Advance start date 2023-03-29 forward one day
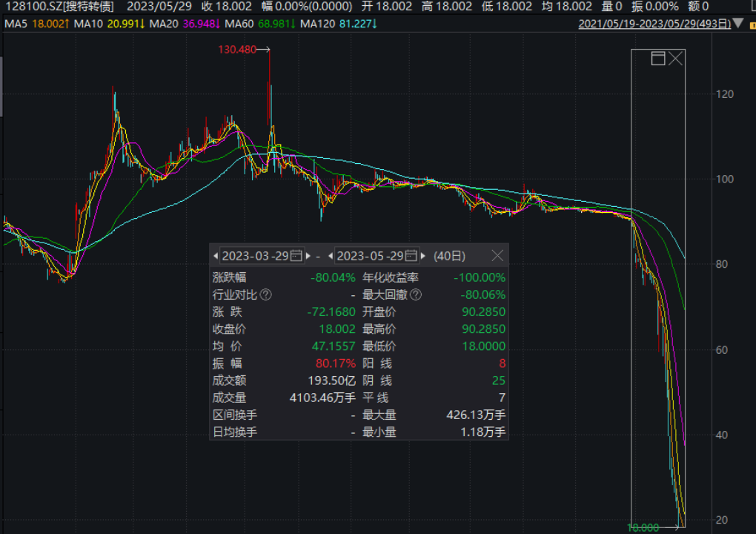 308,256
